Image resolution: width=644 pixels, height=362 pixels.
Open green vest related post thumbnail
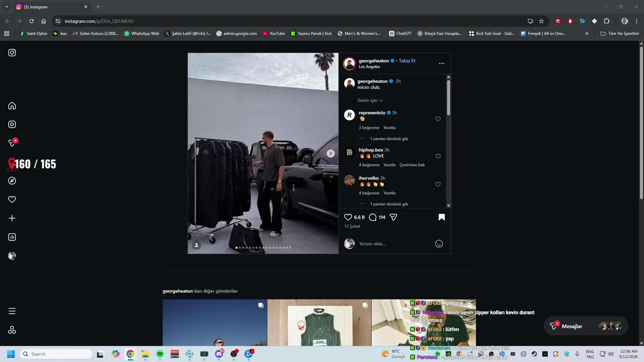coord(319,323)
